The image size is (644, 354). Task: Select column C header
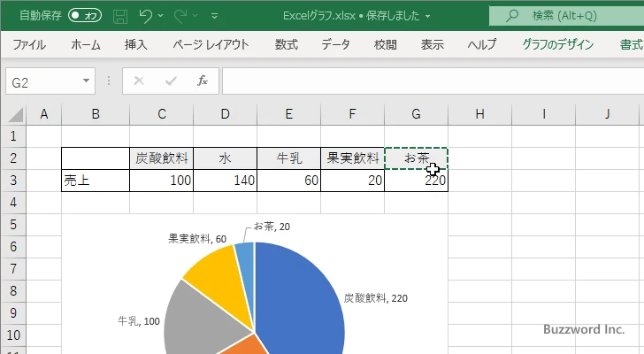(161, 114)
